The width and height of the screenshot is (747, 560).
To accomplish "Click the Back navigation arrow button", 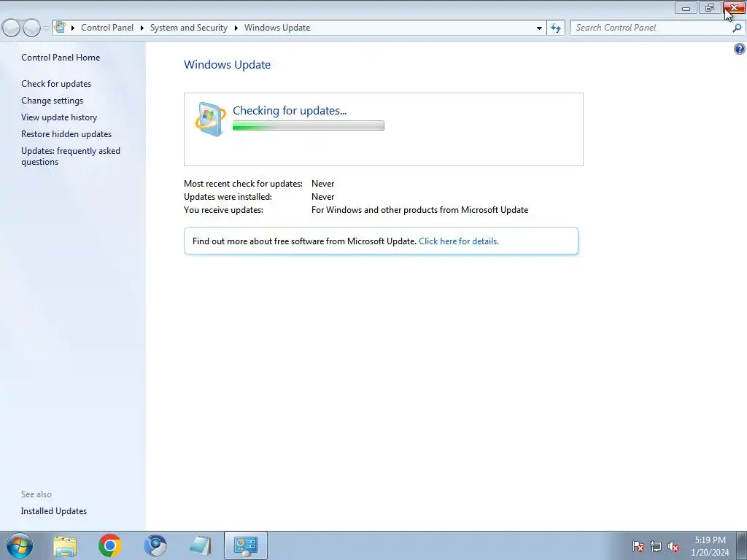I will 12,28.
